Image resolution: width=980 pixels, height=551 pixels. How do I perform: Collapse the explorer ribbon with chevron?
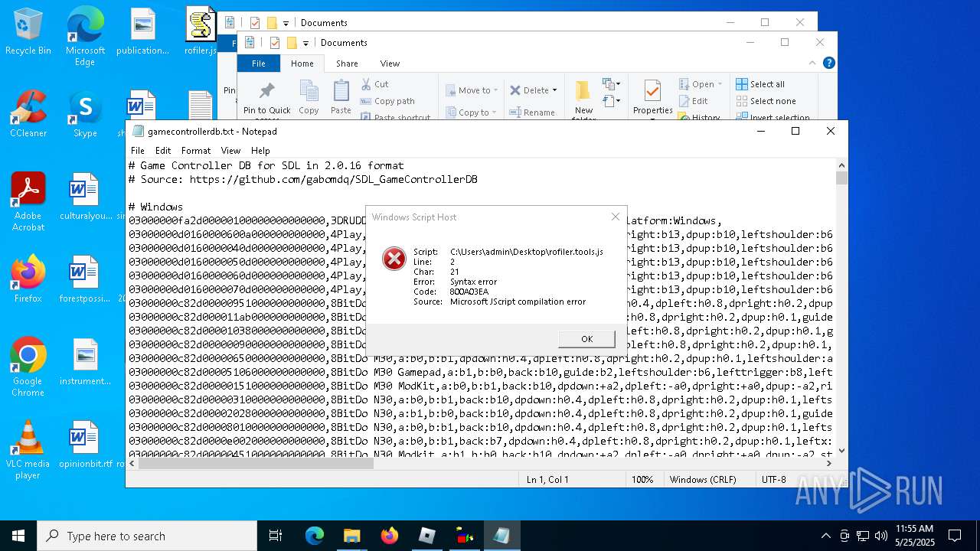(813, 64)
